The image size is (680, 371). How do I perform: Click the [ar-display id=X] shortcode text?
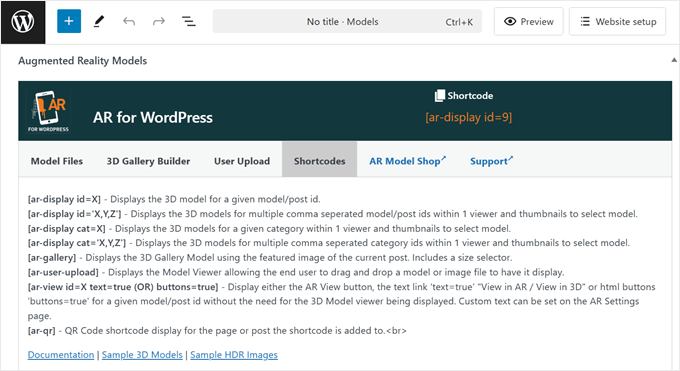[64, 199]
